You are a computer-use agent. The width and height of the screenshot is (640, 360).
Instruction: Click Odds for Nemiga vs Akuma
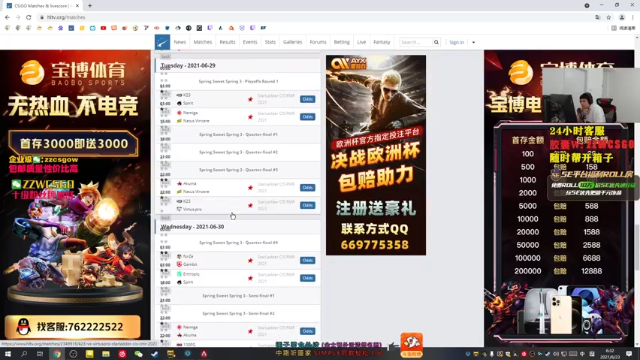click(307, 331)
